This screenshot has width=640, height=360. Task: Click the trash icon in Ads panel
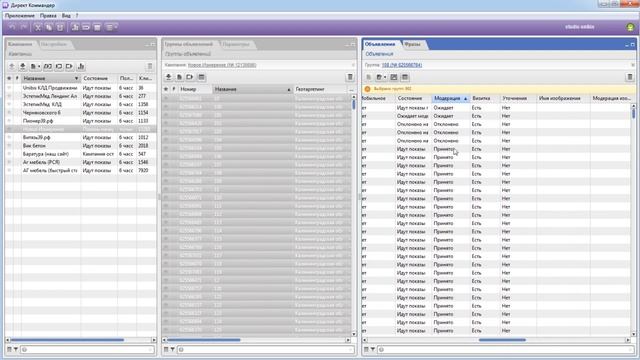pos(629,77)
